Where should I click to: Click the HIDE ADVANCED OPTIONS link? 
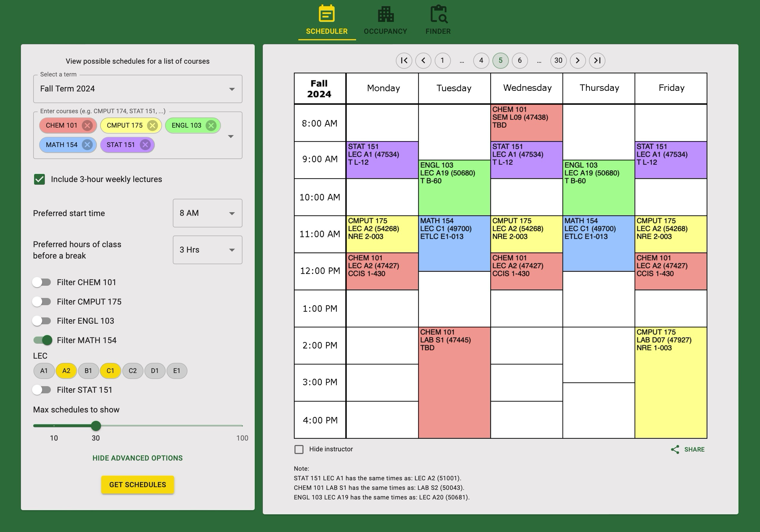click(x=137, y=458)
